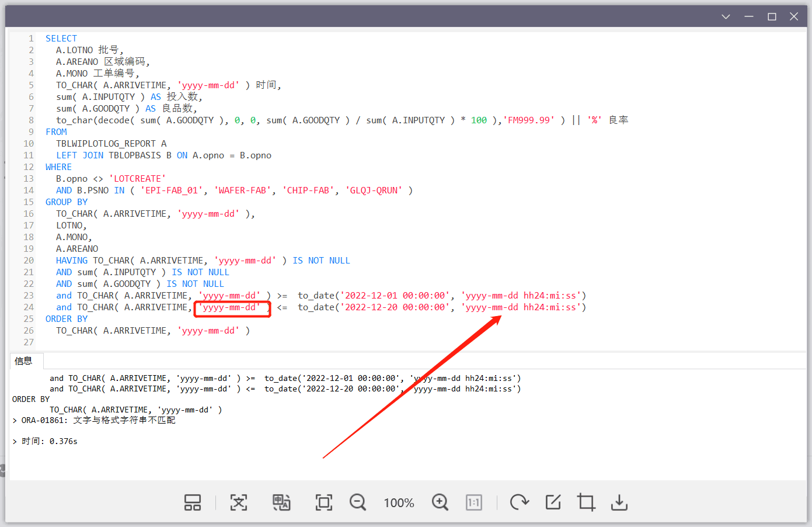Screen dimensions: 812x527
Task: Click GROUP BY on line 15
Action: click(x=67, y=202)
